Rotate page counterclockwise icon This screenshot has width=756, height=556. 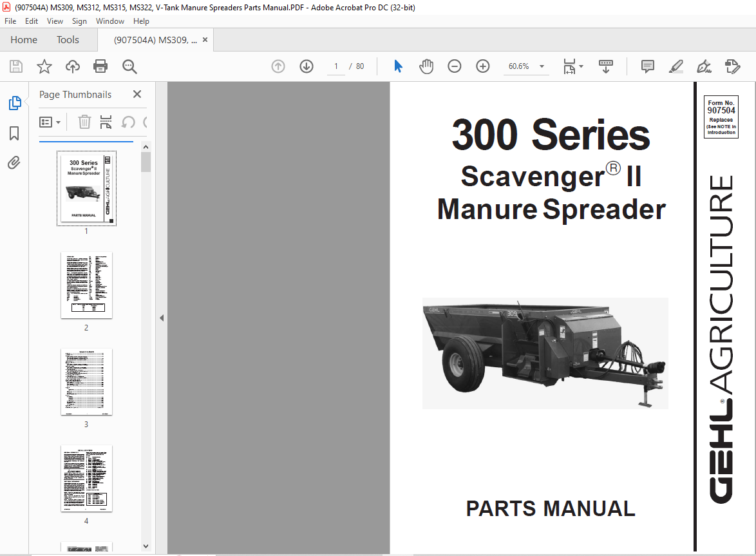(x=128, y=122)
